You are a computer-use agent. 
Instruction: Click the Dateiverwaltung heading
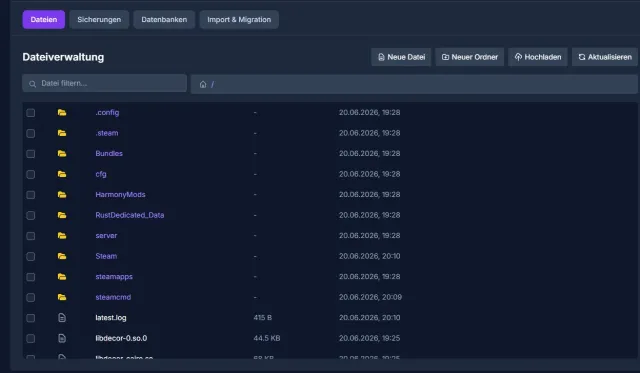coord(63,57)
